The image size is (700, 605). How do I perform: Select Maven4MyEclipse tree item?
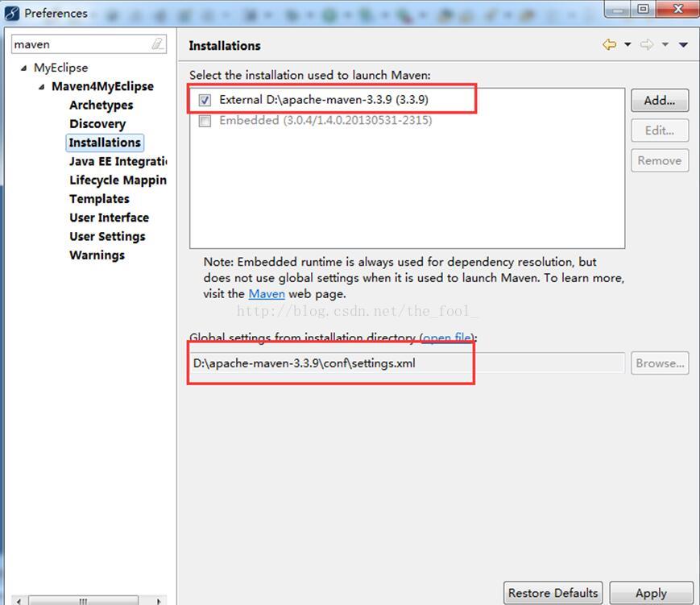[x=102, y=86]
